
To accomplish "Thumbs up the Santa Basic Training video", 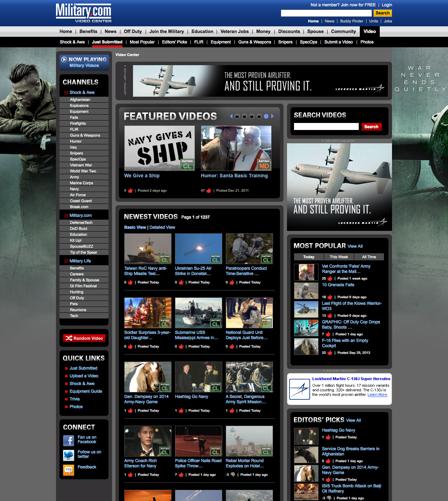I will [x=209, y=191].
